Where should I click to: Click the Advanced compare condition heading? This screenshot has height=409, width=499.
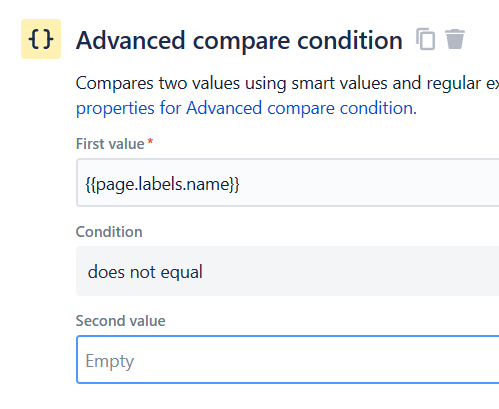click(239, 40)
